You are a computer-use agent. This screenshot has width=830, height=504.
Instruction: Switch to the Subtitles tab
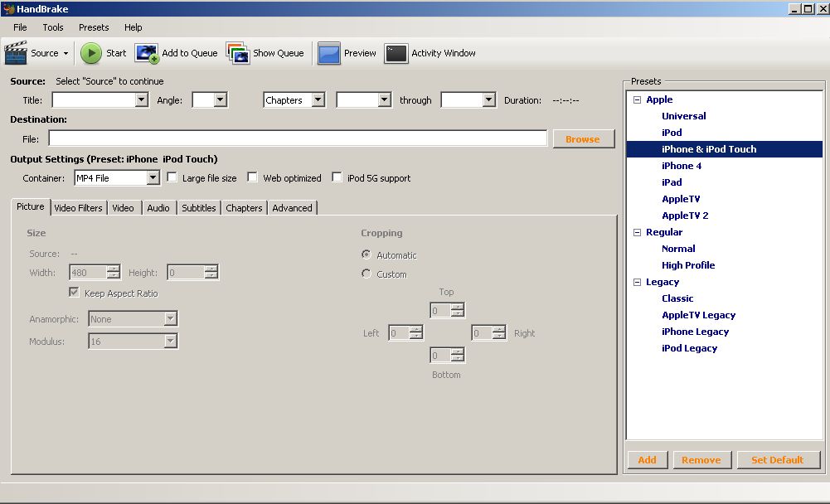click(x=198, y=208)
